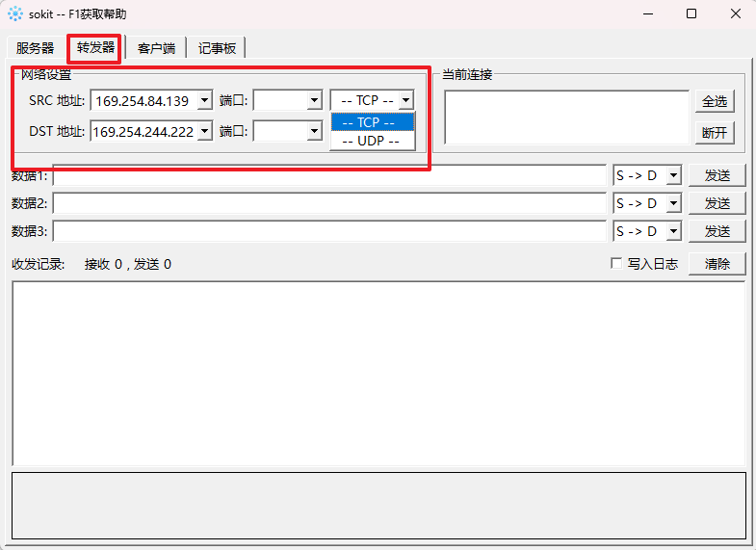Select -- UDP -- in the protocol list
This screenshot has height=550, width=756.
click(372, 141)
